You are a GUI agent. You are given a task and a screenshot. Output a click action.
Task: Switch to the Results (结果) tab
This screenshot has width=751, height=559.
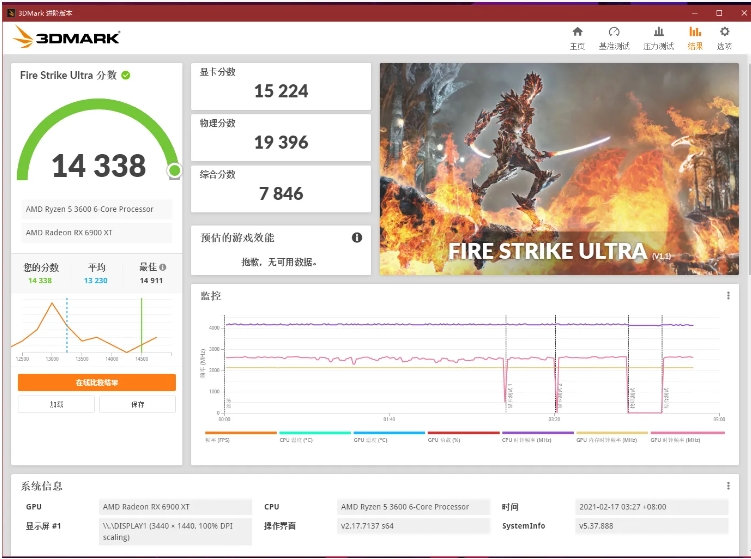coord(695,38)
